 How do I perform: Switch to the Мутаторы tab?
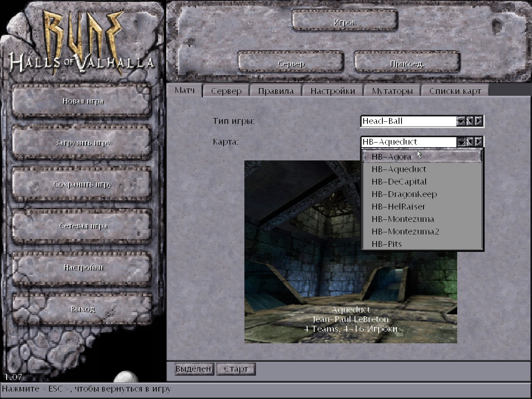pyautogui.click(x=392, y=91)
